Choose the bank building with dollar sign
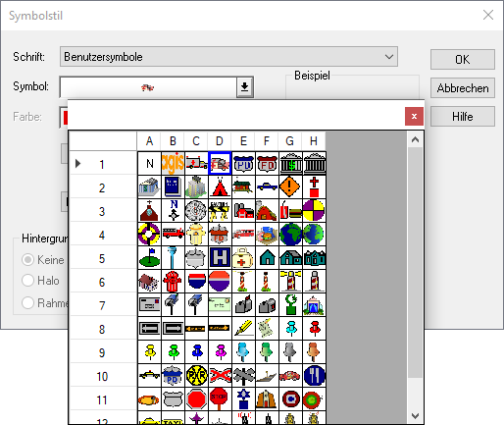 tap(290, 163)
